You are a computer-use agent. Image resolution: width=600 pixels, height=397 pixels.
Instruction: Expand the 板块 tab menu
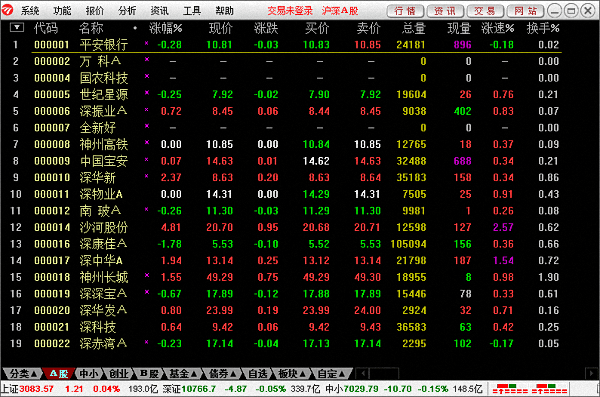[292, 373]
